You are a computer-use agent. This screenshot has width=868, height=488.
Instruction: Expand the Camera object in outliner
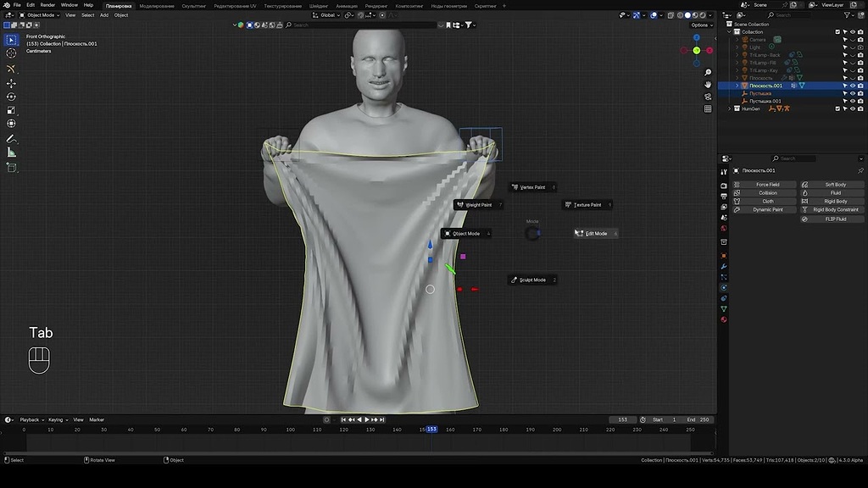737,40
